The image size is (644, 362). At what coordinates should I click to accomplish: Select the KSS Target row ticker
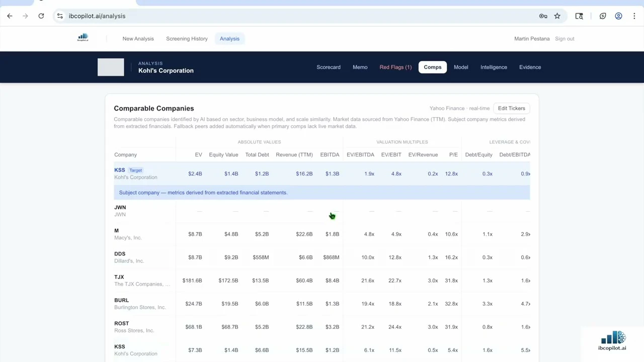tap(120, 170)
